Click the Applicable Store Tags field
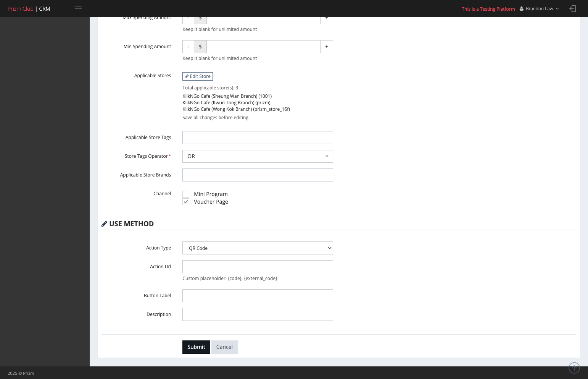 pyautogui.click(x=258, y=138)
